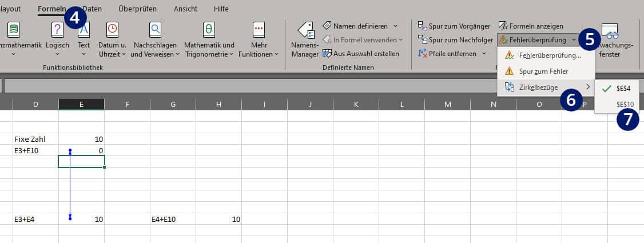Select column K header
The image size is (644, 243).
pyautogui.click(x=356, y=105)
